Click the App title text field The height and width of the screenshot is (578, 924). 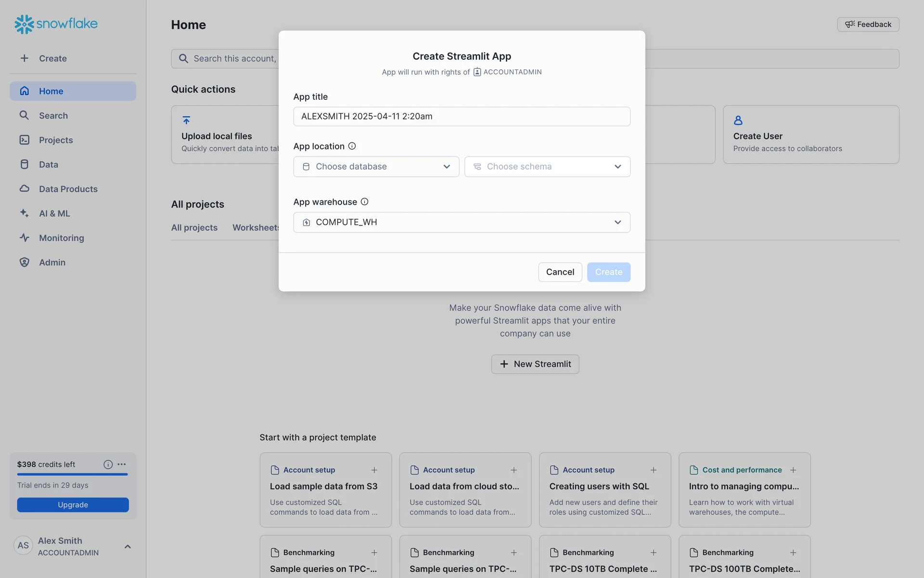point(461,117)
